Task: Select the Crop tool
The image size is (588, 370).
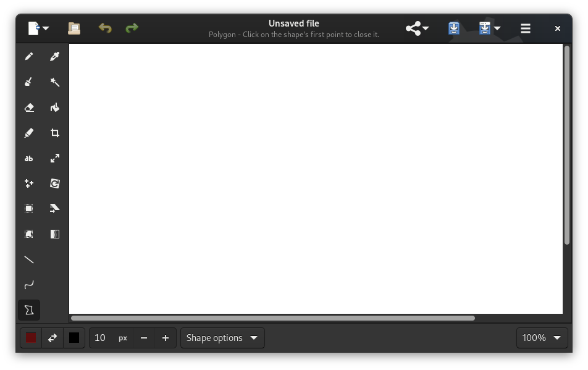Action: pyautogui.click(x=55, y=133)
